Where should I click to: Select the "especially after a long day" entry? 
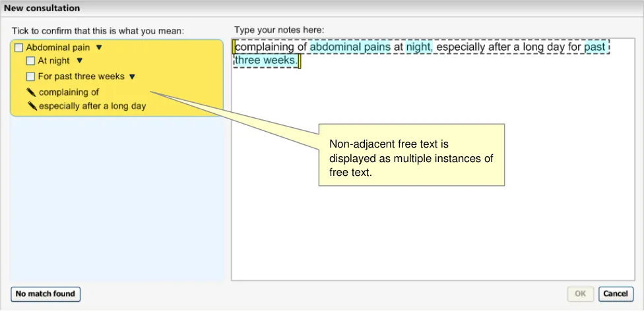(92, 105)
